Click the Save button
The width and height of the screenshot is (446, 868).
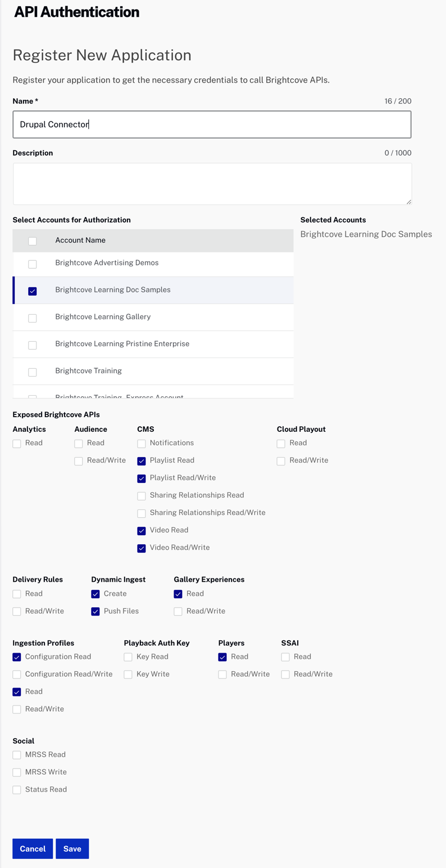click(72, 848)
